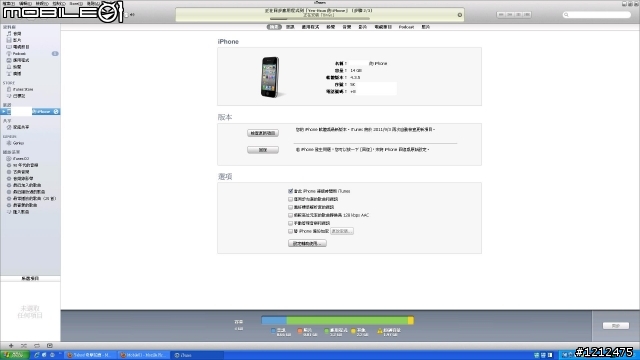Click the Sync button

coord(616,326)
